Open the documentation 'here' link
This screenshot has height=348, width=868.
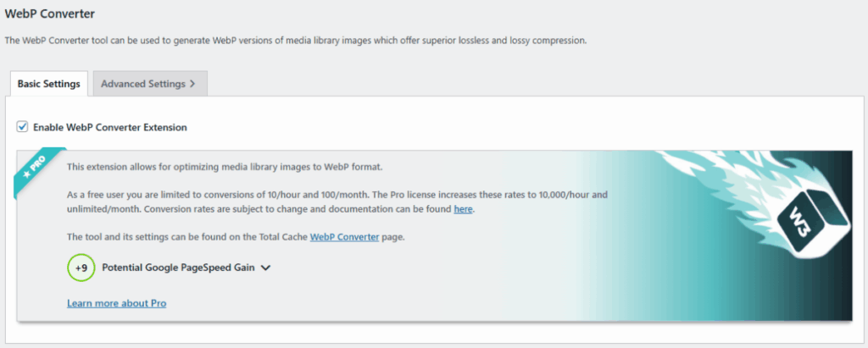tap(463, 209)
